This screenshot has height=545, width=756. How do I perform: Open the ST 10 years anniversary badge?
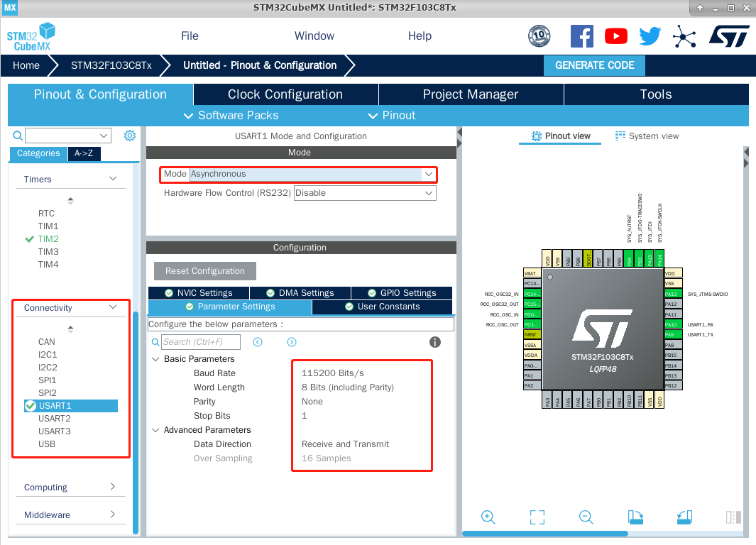click(539, 36)
